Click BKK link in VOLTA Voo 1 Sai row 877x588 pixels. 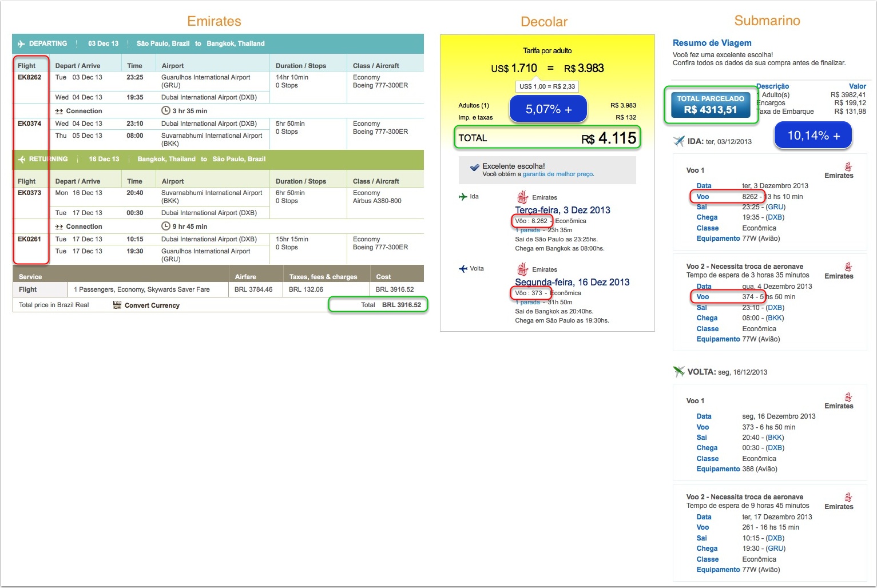point(775,438)
